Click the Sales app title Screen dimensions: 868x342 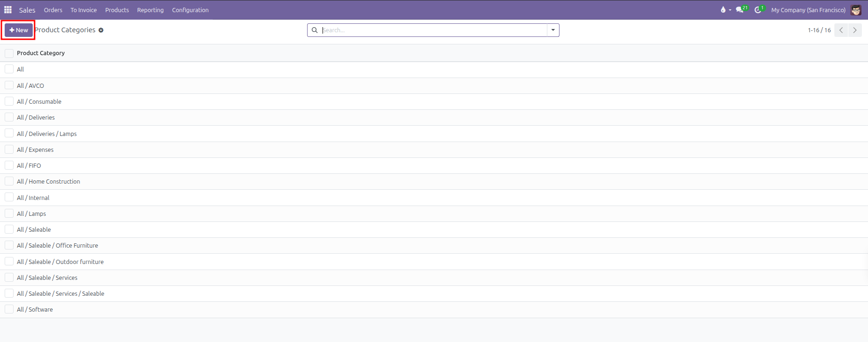click(27, 10)
